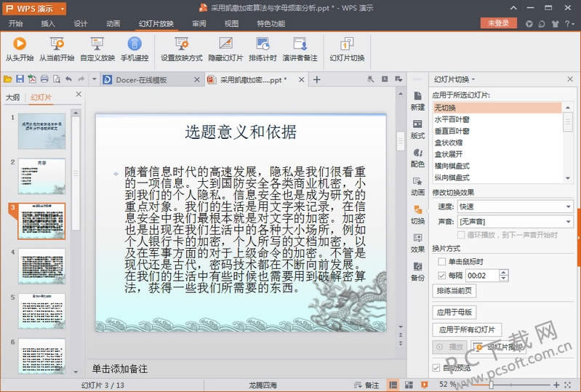The image size is (581, 392).
Task: Expand the 声音 sound dropdown
Action: click(567, 220)
